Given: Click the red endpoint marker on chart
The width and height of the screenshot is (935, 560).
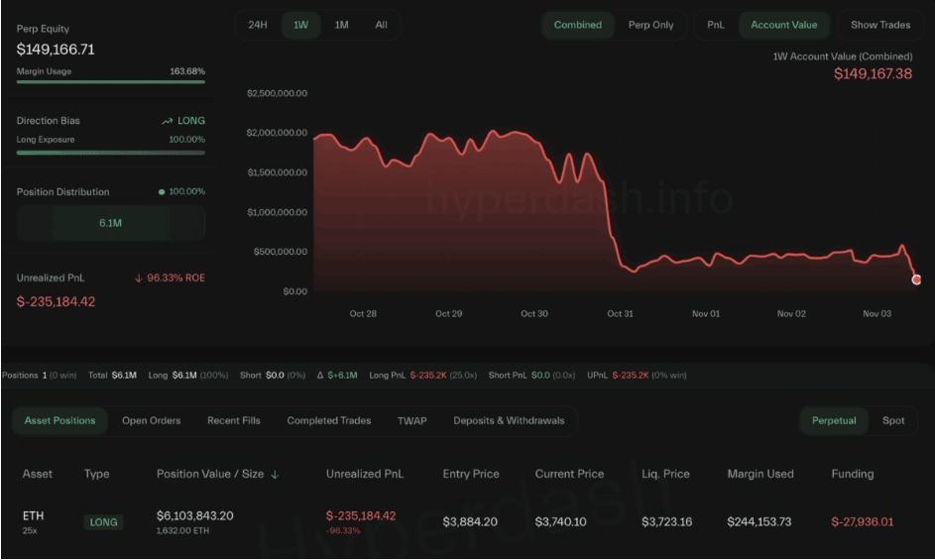Looking at the screenshot, I should [x=916, y=280].
